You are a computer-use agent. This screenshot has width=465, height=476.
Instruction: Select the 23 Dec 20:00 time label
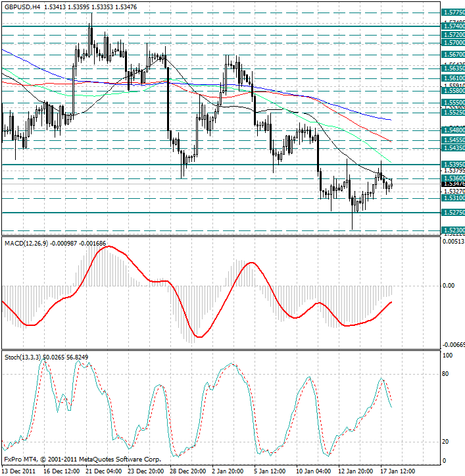coord(145,471)
